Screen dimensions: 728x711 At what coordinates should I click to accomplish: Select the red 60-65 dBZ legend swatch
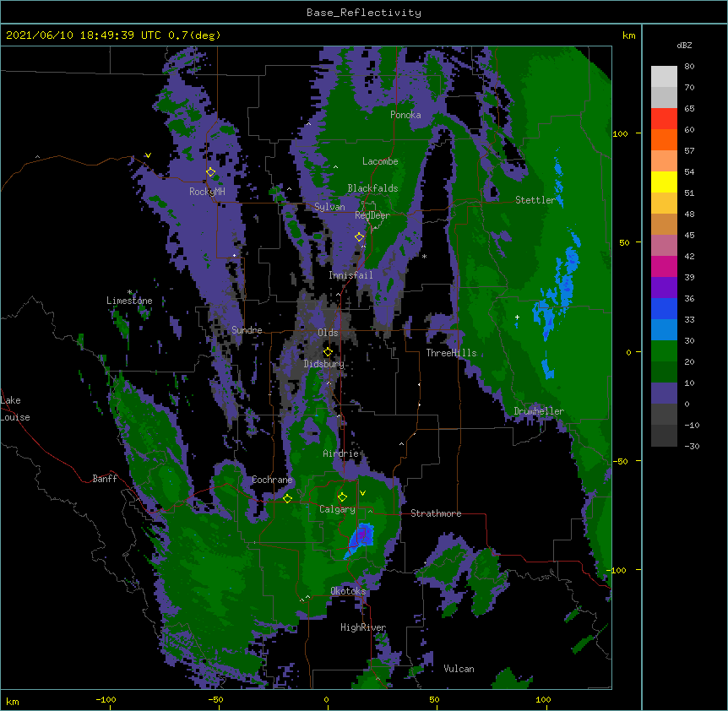tap(664, 118)
